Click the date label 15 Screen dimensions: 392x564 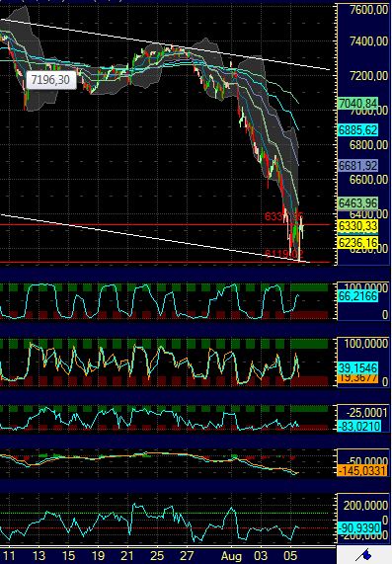coord(68,556)
